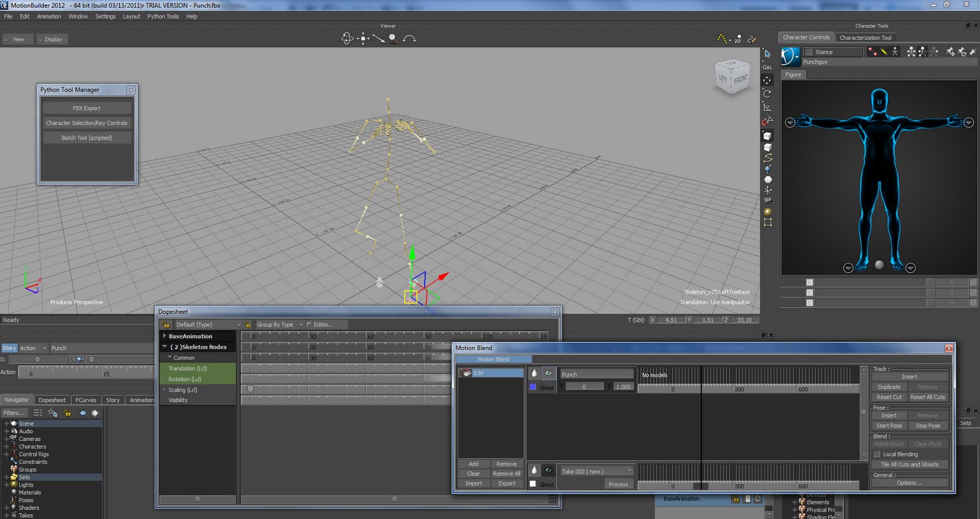Open the Layout menu
The image size is (980, 519).
pyautogui.click(x=131, y=17)
